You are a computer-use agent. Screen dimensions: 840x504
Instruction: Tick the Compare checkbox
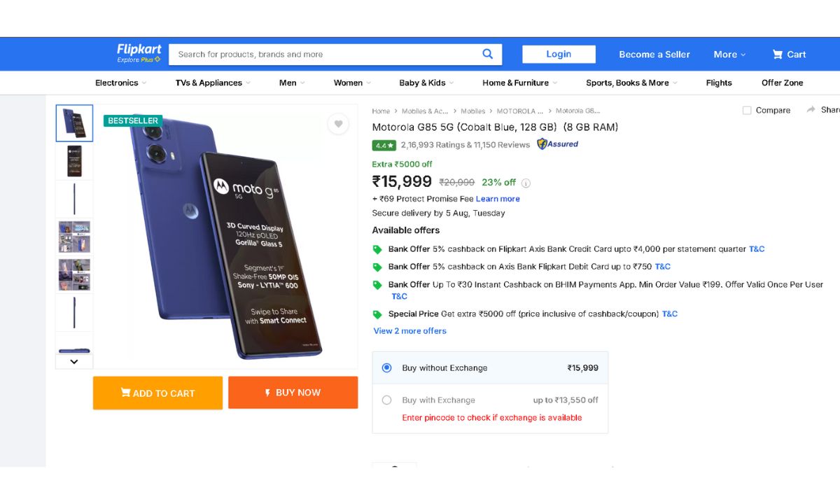pos(747,111)
